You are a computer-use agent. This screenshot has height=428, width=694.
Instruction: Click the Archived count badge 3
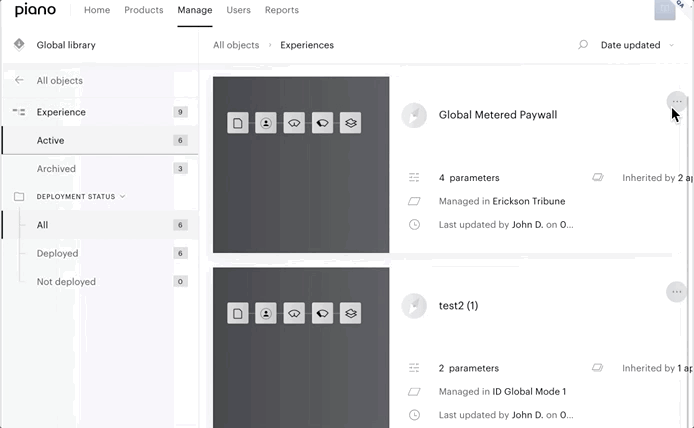(180, 168)
